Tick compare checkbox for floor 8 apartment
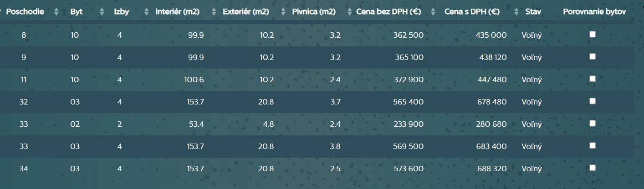644x189 pixels. [593, 34]
